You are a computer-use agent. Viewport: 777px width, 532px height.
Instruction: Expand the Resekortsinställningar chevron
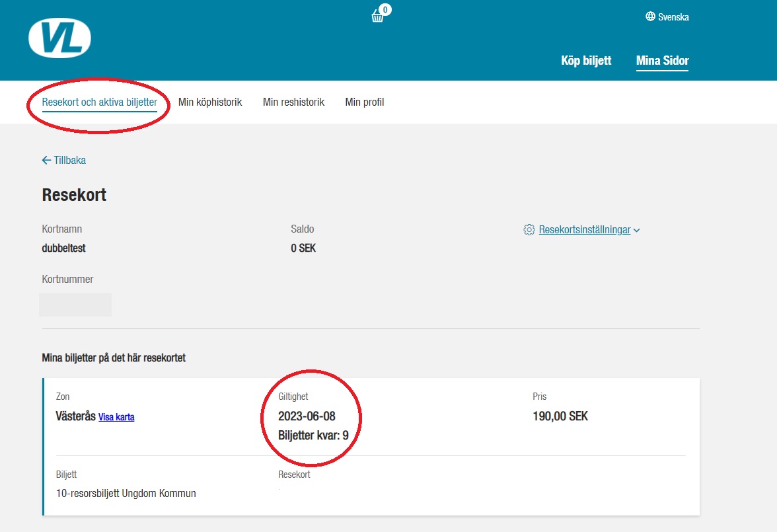pyautogui.click(x=637, y=231)
